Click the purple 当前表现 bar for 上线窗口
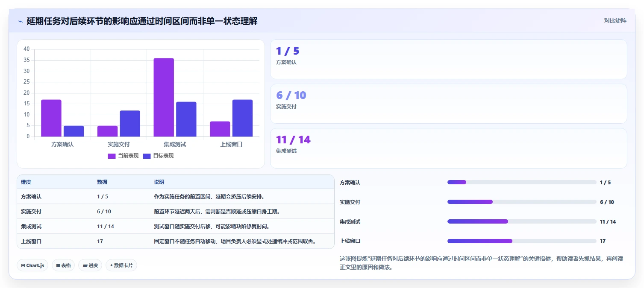 coord(220,129)
